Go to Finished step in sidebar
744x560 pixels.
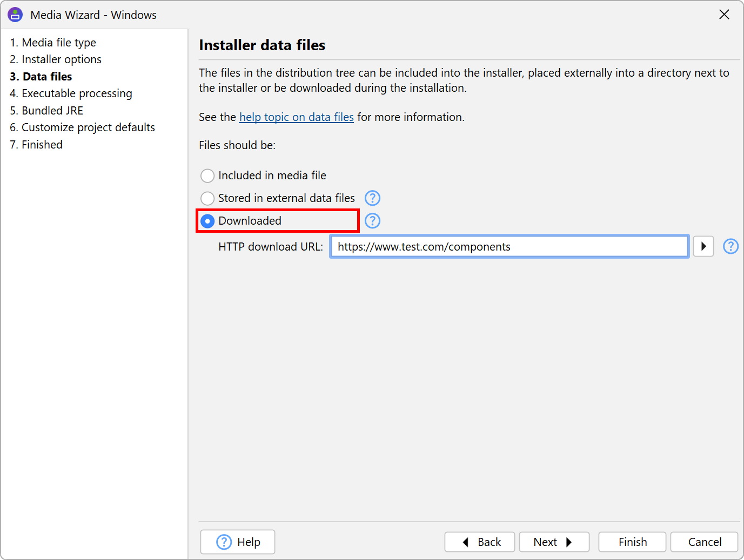coord(36,145)
